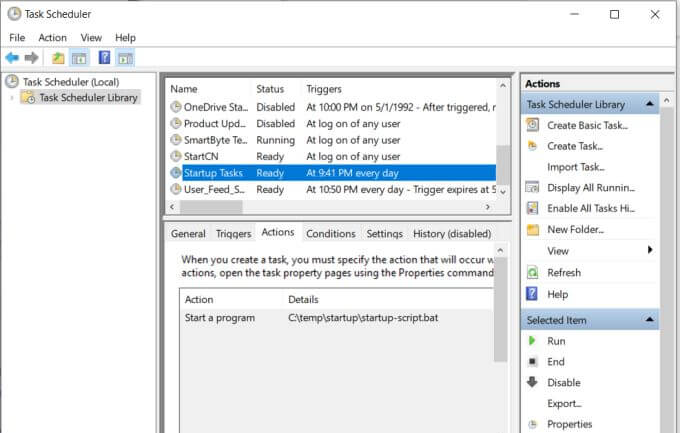The image size is (680, 433).
Task: Click the Running status of SmartByte task
Action: tap(275, 140)
